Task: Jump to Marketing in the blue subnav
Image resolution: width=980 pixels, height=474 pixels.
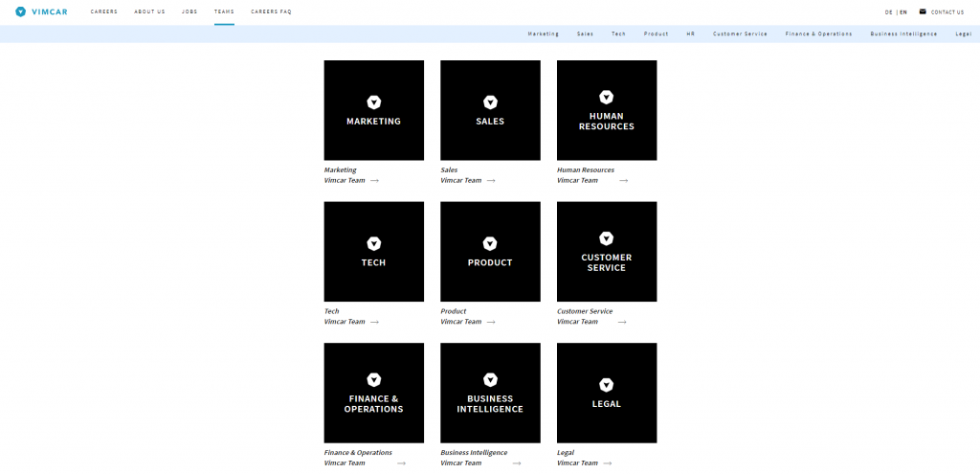Action: (544, 34)
